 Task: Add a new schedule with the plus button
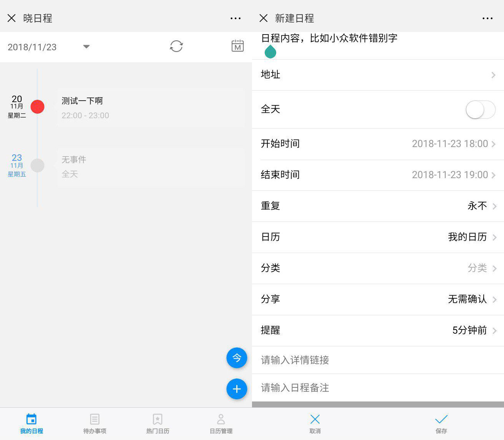pos(237,389)
